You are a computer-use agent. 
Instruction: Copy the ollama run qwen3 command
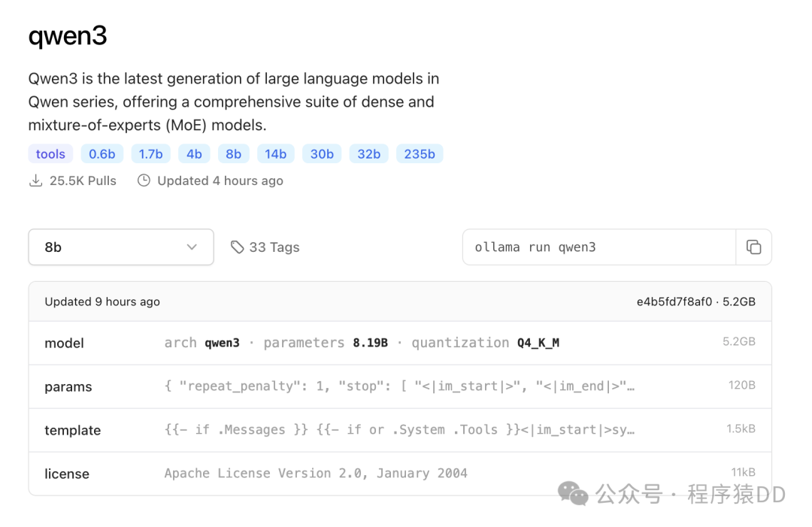pos(753,247)
